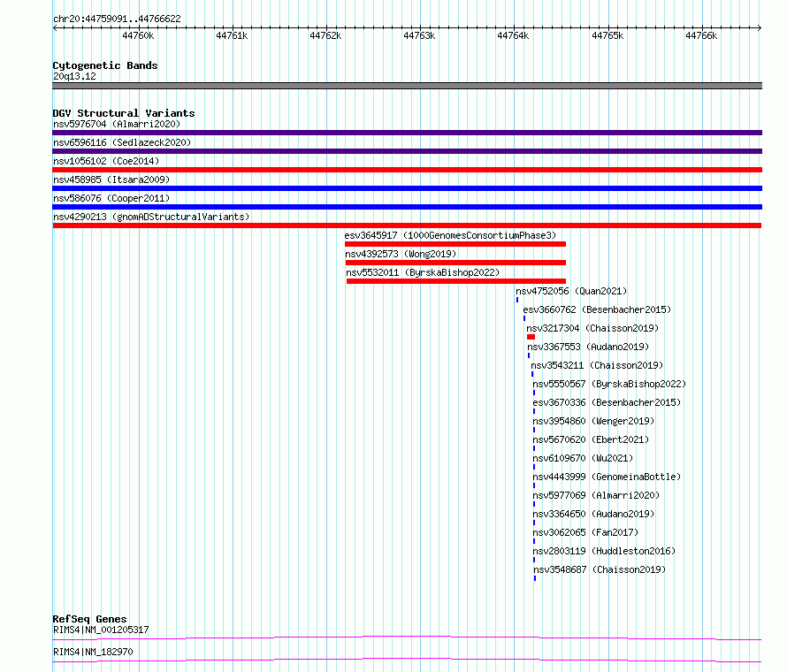Open the nsv458985 (Itsara2009) label
This screenshot has height=672, width=787.
111,179
